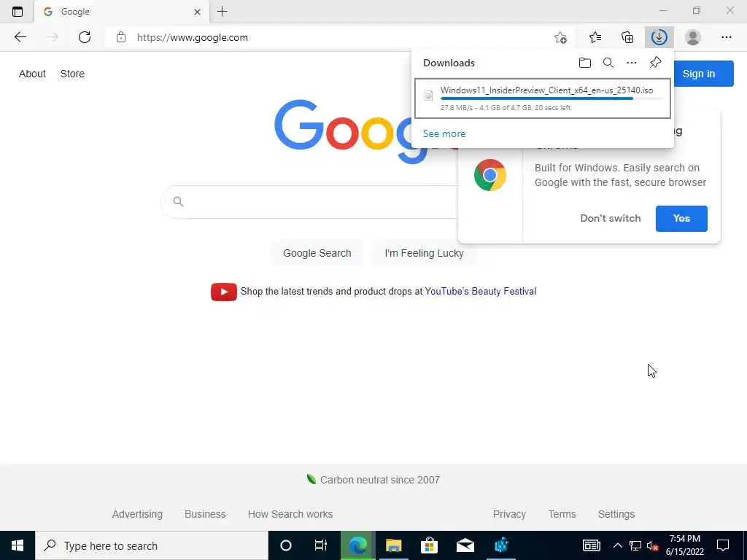The height and width of the screenshot is (560, 747).
Task: Show hidden system tray icons
Action: click(x=617, y=545)
